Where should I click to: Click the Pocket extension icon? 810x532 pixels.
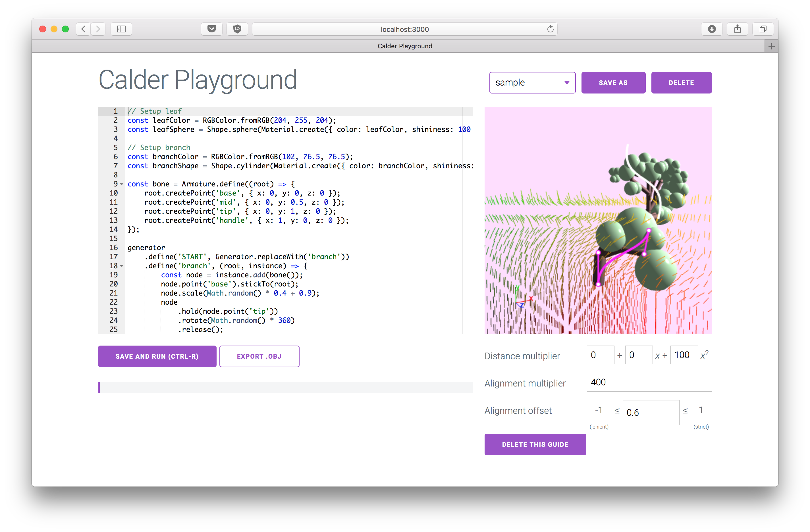click(x=211, y=29)
